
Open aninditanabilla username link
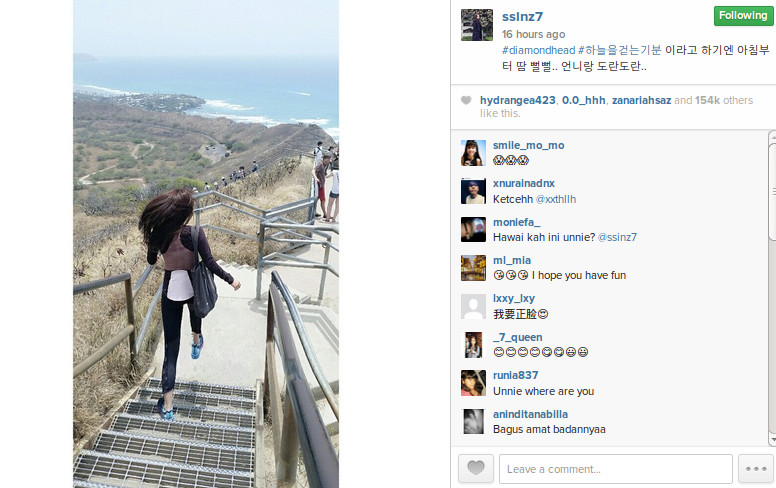(530, 414)
